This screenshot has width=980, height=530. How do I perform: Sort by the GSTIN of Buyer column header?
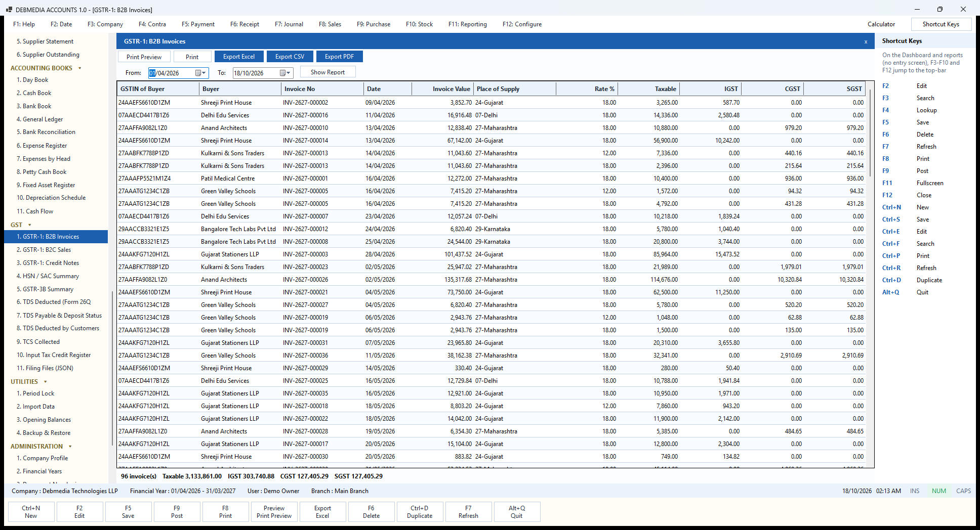coord(158,89)
